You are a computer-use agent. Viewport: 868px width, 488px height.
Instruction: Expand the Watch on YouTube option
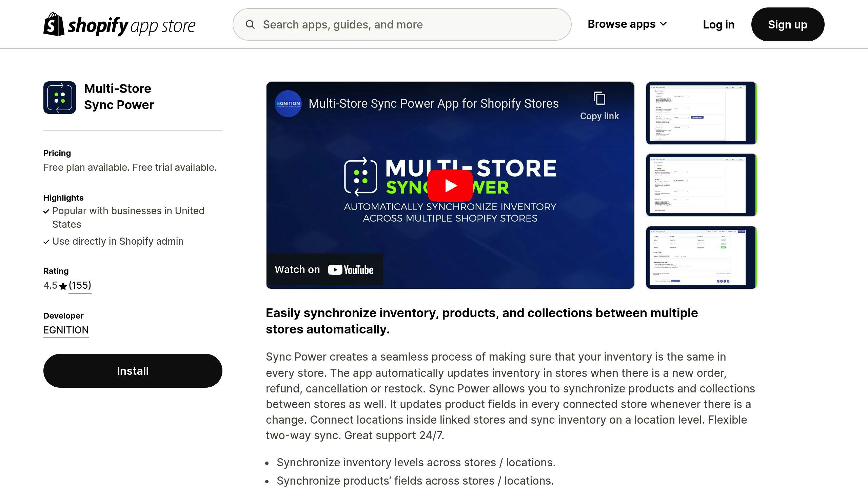point(324,269)
